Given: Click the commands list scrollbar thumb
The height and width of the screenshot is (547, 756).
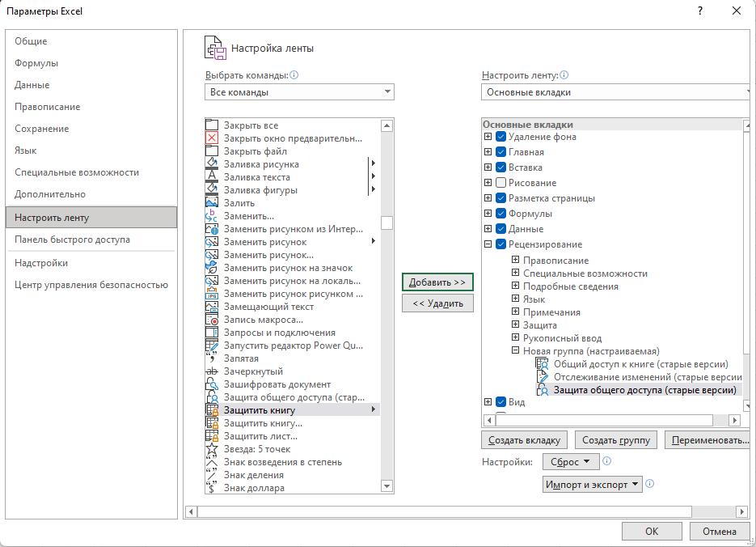Looking at the screenshot, I should pyautogui.click(x=386, y=223).
